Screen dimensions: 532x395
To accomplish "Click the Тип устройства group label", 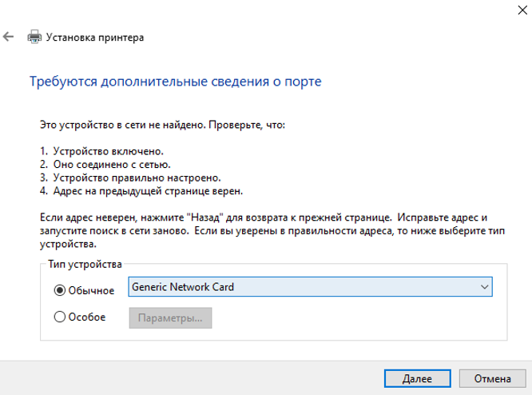I will (85, 265).
